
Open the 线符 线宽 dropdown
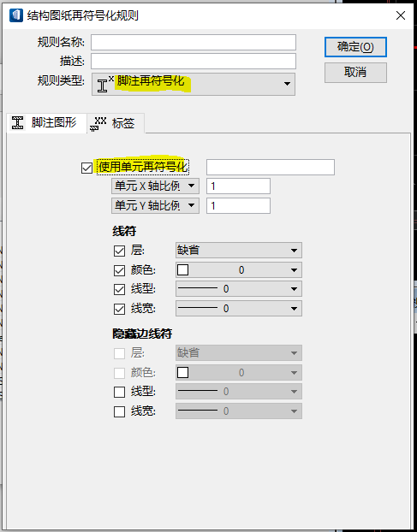[238, 309]
